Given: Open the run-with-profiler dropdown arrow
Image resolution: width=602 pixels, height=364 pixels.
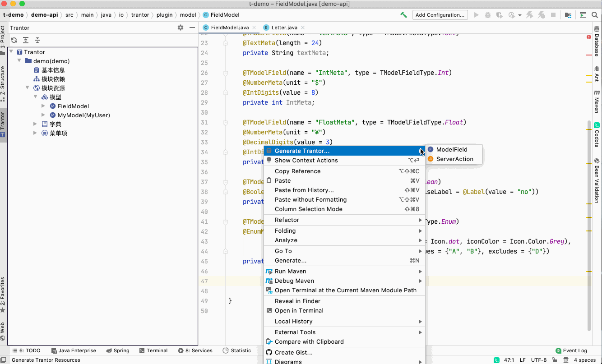Looking at the screenshot, I should (x=520, y=15).
